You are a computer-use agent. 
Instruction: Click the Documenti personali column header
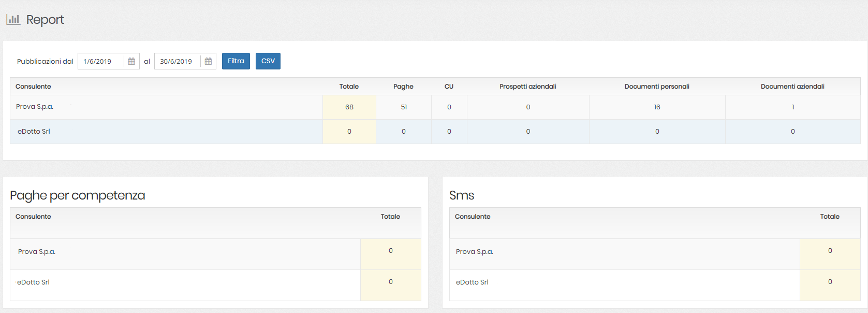coord(657,87)
